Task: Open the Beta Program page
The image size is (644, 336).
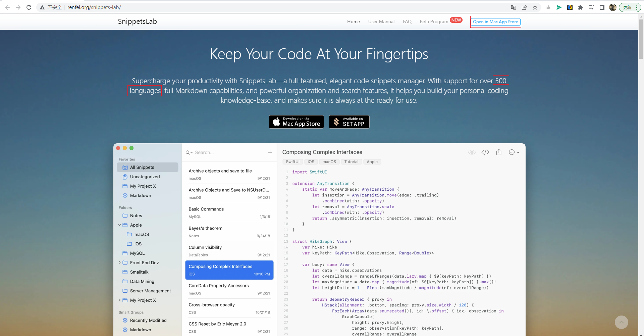Action: [x=434, y=21]
